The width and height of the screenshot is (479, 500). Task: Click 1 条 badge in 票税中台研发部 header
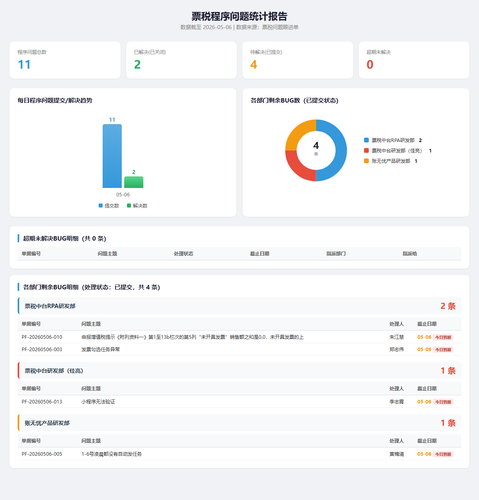448,371
